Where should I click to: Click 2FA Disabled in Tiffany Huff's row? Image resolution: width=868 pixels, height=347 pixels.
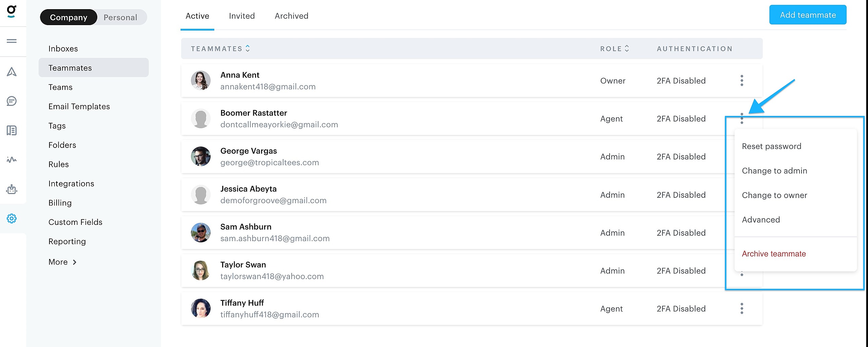click(681, 309)
